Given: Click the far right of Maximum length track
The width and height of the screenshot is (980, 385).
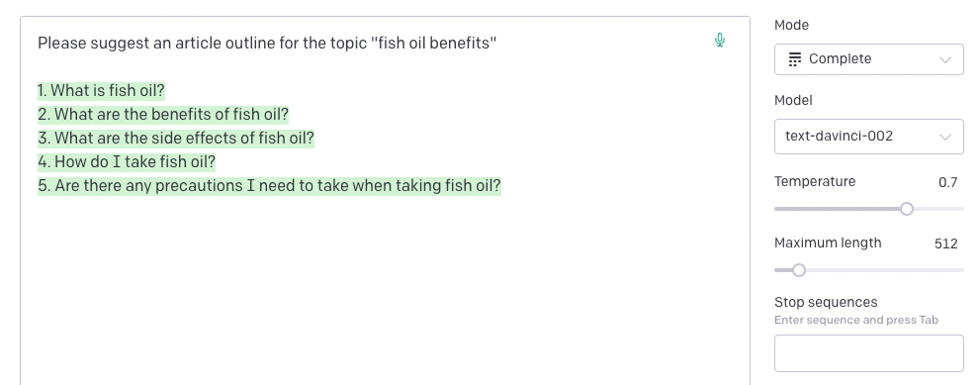Looking at the screenshot, I should coord(957,270).
